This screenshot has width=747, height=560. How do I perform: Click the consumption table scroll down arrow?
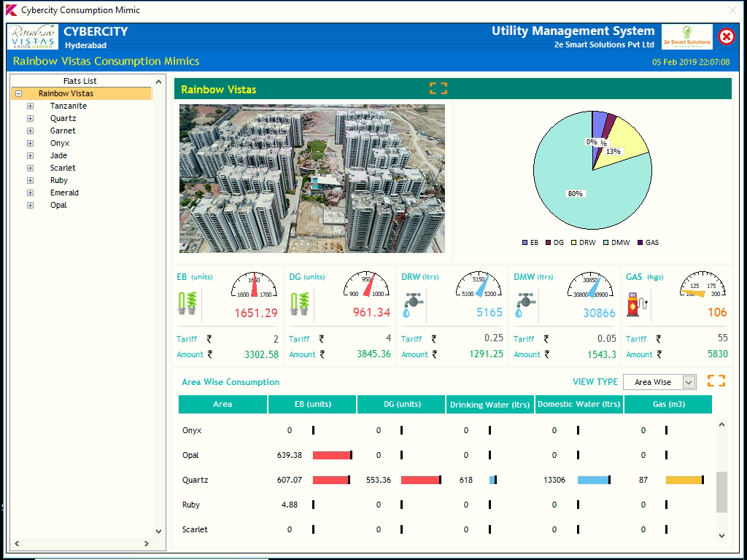(x=721, y=536)
